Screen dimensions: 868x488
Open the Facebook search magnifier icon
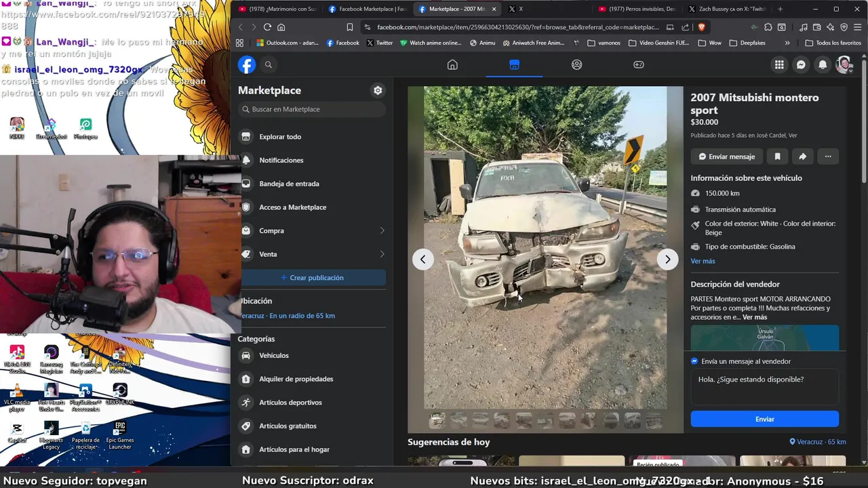(x=269, y=64)
